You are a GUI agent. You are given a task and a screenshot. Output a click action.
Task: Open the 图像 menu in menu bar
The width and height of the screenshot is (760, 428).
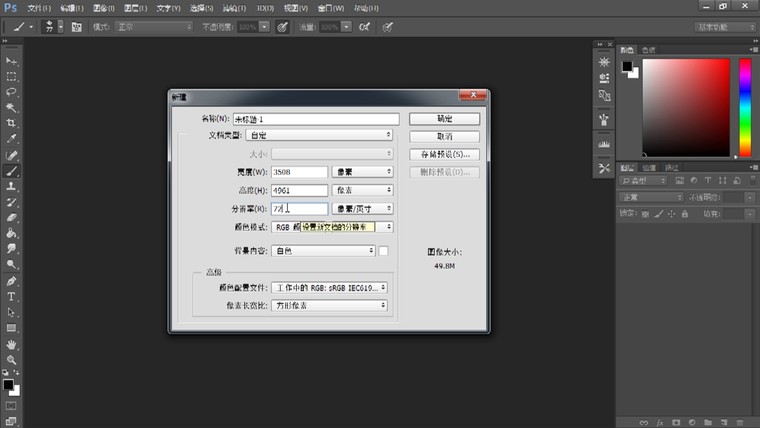(103, 7)
